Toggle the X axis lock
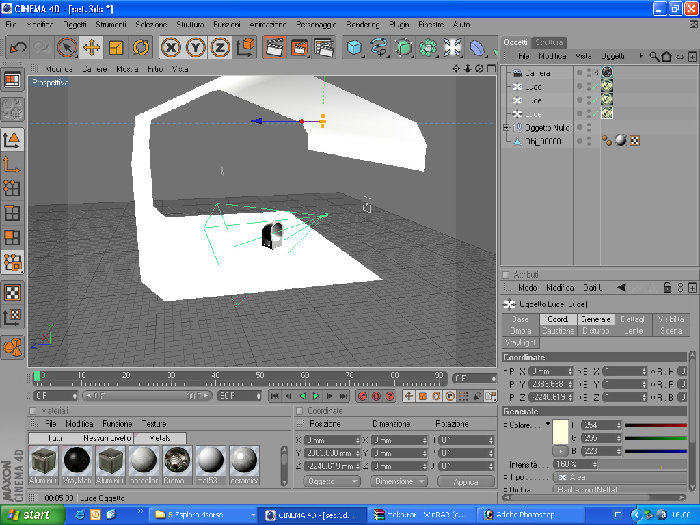The width and height of the screenshot is (700, 525). (x=171, y=47)
